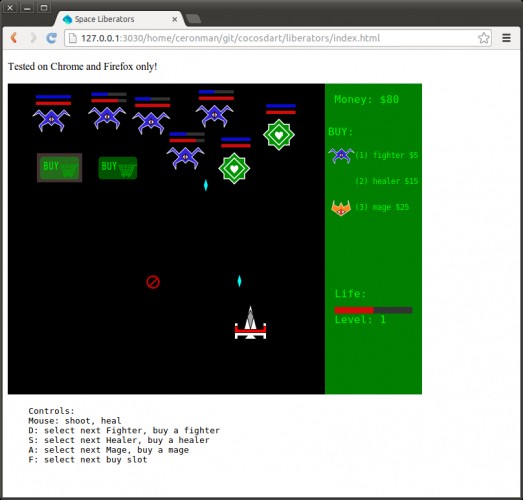Close the Space Liberators tab
523x500 pixels.
click(174, 19)
